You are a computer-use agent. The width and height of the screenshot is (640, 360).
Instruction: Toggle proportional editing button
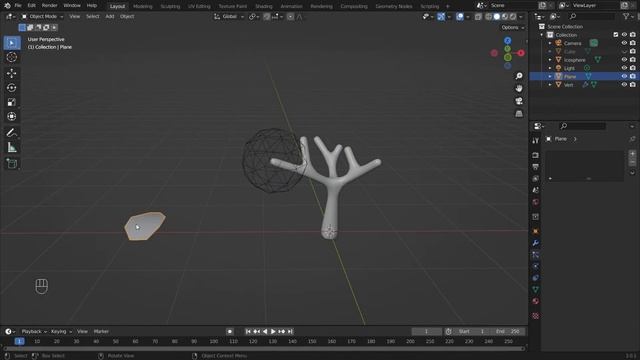tap(290, 17)
